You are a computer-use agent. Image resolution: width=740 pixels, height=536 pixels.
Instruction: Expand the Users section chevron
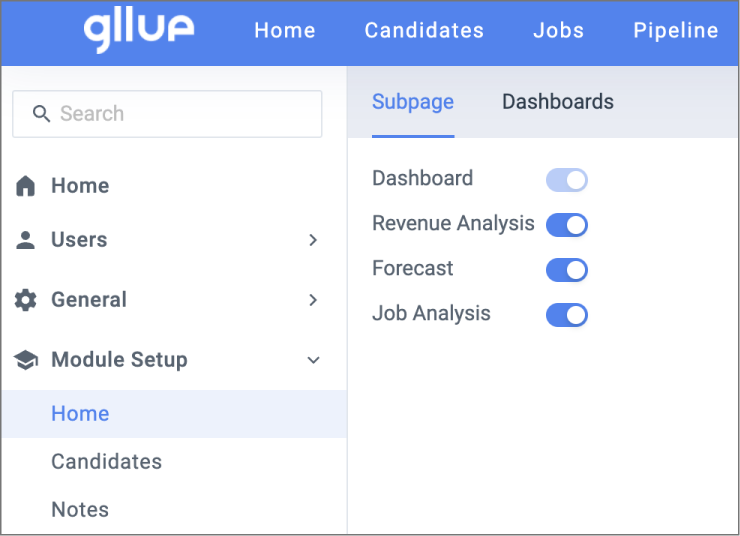tap(313, 240)
